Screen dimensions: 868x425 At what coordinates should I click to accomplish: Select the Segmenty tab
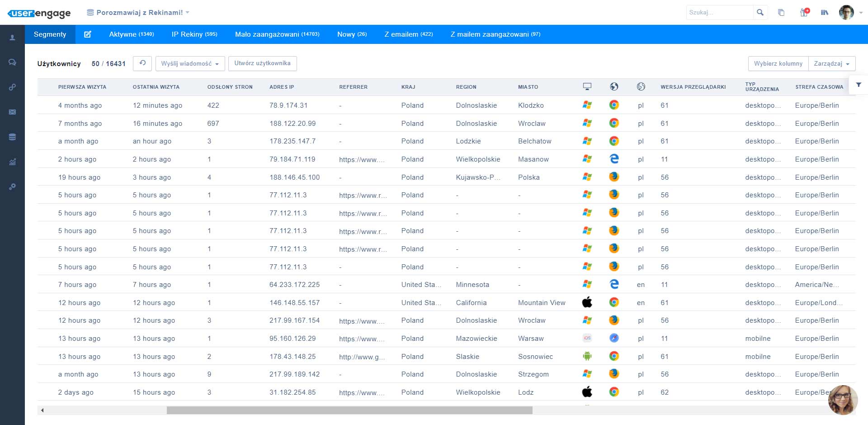tap(50, 34)
